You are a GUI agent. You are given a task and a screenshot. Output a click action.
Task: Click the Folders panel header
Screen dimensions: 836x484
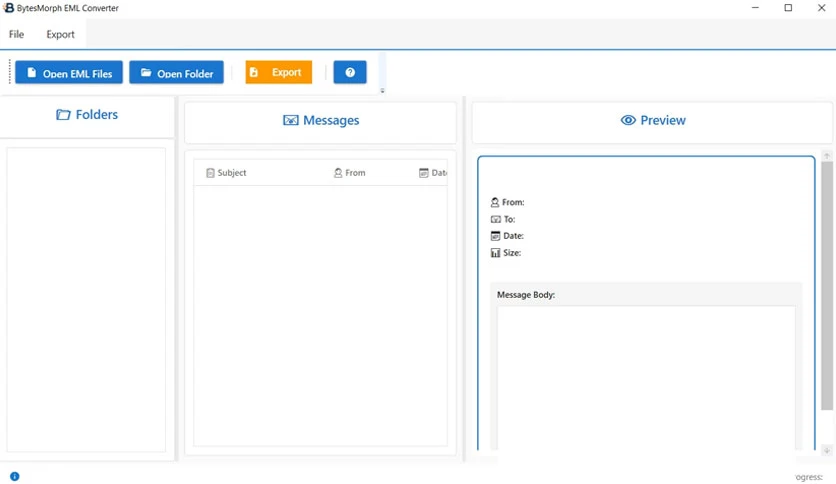87,115
